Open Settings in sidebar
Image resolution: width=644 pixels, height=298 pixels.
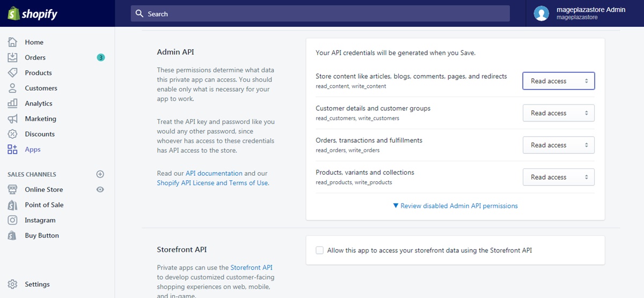[x=37, y=285]
